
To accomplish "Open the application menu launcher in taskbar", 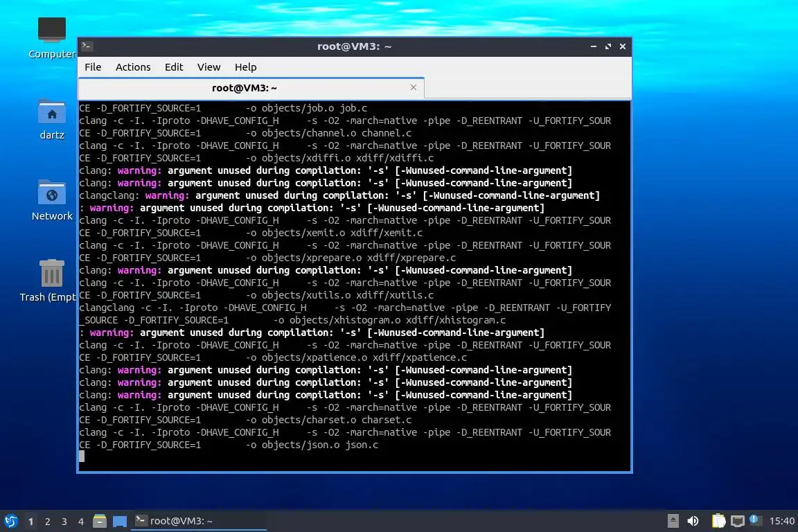I will pyautogui.click(x=10, y=521).
